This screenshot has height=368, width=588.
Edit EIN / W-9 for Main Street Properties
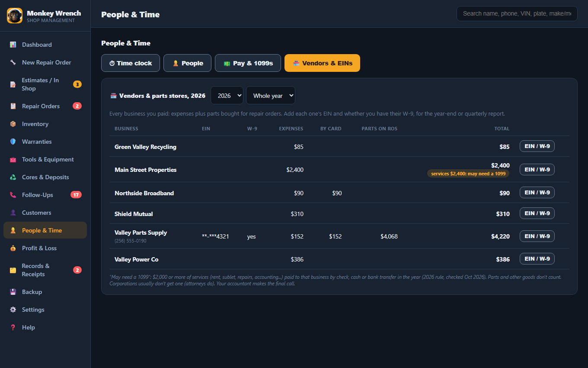pyautogui.click(x=537, y=170)
